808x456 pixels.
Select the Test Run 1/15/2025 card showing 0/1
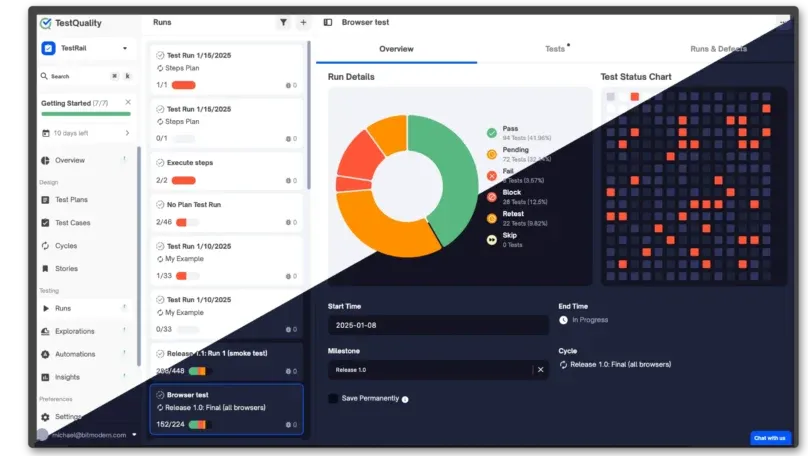227,123
